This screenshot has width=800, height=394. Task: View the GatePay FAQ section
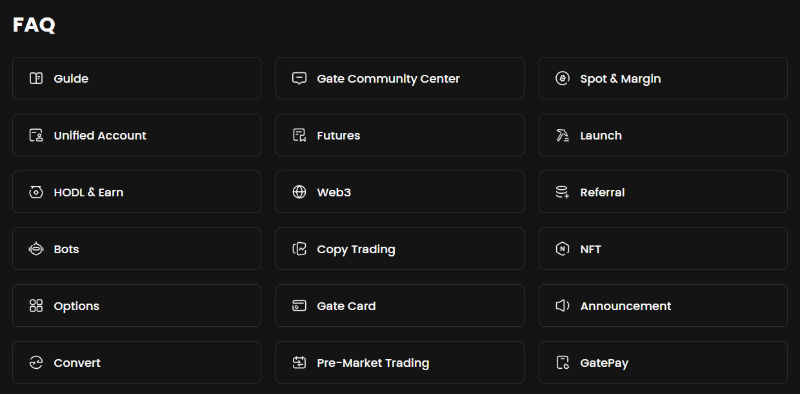[x=663, y=363]
